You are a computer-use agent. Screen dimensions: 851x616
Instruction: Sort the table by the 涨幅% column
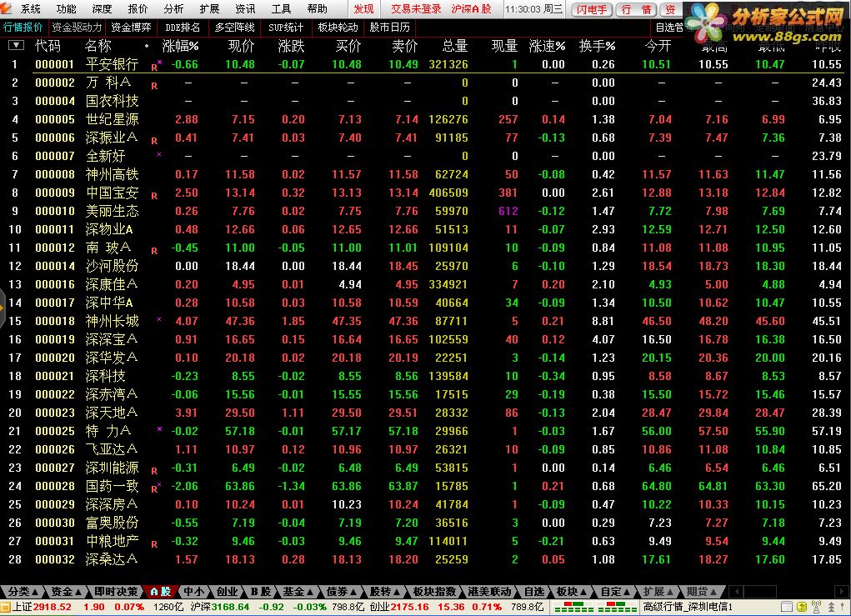180,46
